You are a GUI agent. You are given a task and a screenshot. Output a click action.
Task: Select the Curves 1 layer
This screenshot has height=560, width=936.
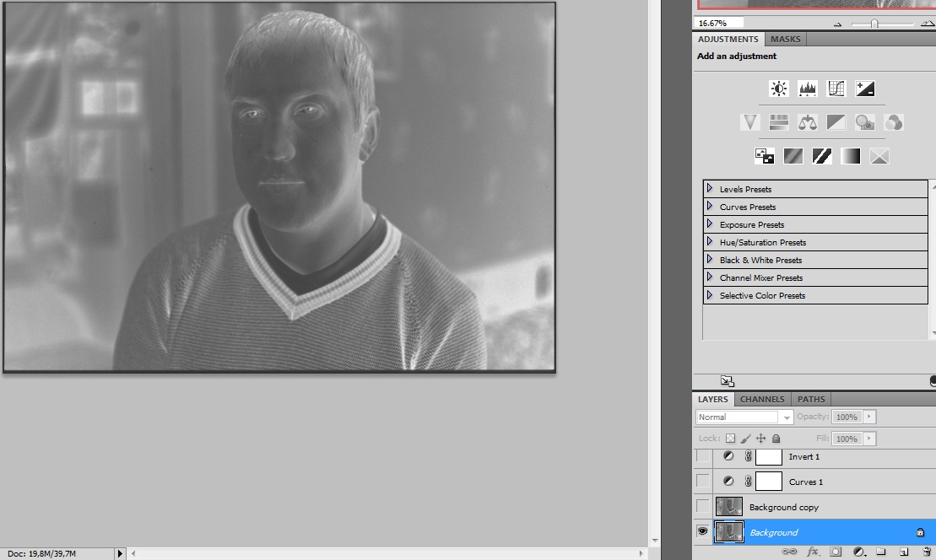click(x=805, y=482)
